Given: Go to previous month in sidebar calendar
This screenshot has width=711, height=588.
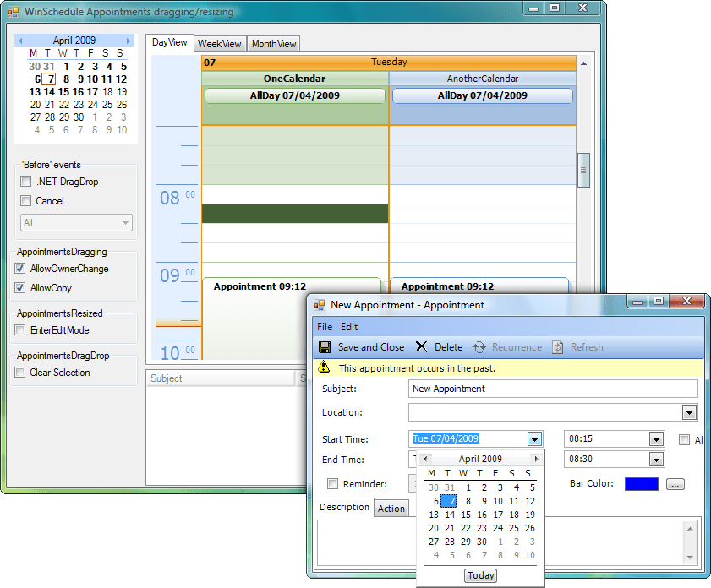Looking at the screenshot, I should point(20,41).
